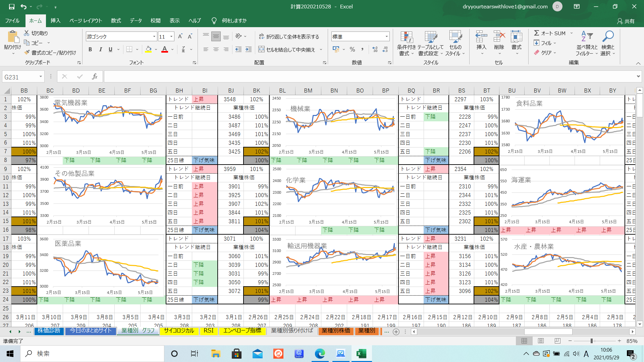Expand the number format combo box
The height and width of the screenshot is (362, 644).
tap(386, 37)
